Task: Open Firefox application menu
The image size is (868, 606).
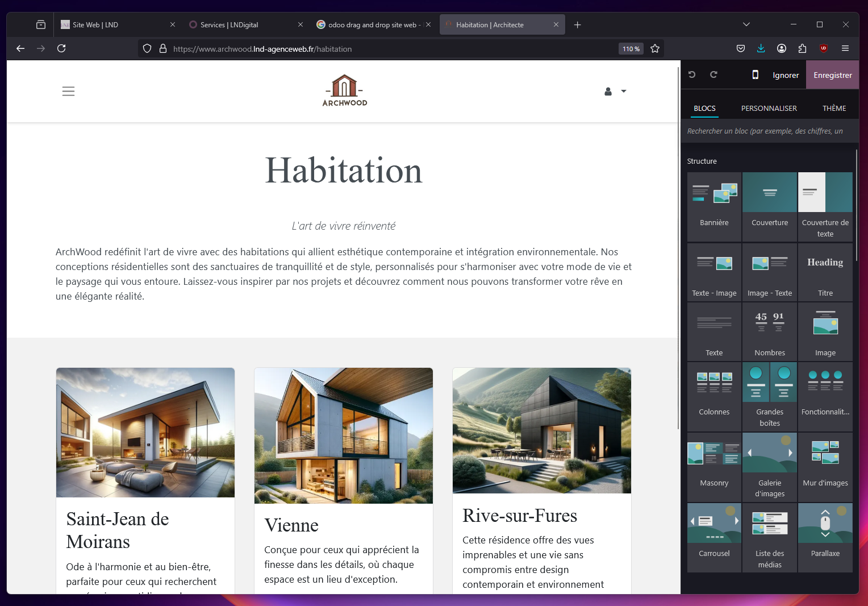Action: tap(845, 48)
